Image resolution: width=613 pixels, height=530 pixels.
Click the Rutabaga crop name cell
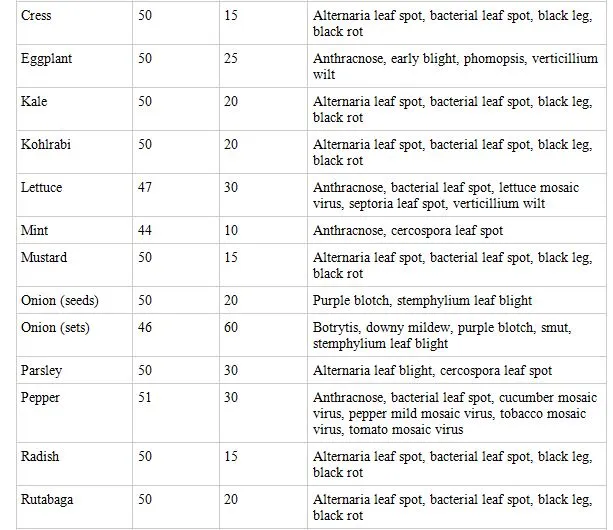pos(46,500)
